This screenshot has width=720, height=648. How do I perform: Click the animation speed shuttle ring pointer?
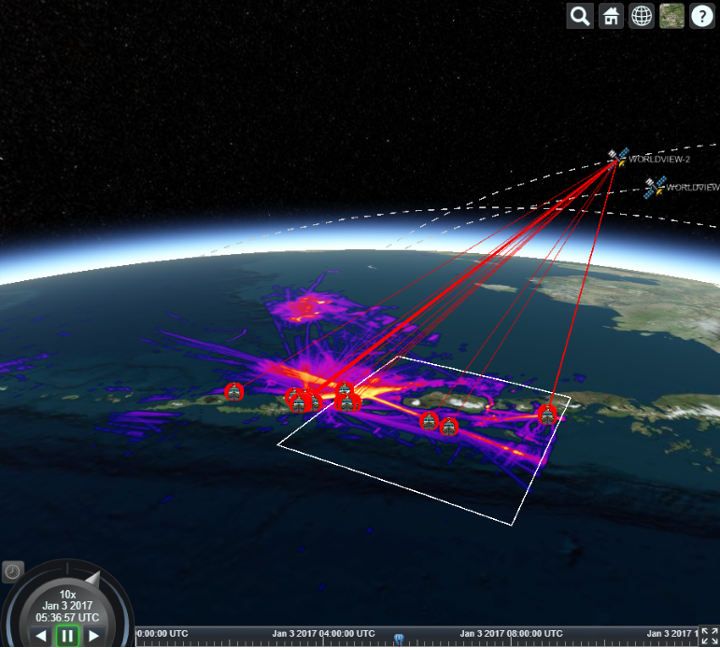pyautogui.click(x=93, y=579)
